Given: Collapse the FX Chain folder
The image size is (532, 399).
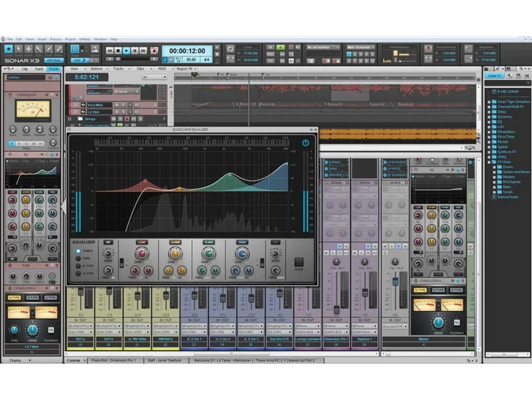Looking at the screenshot, I should pos(489,162).
